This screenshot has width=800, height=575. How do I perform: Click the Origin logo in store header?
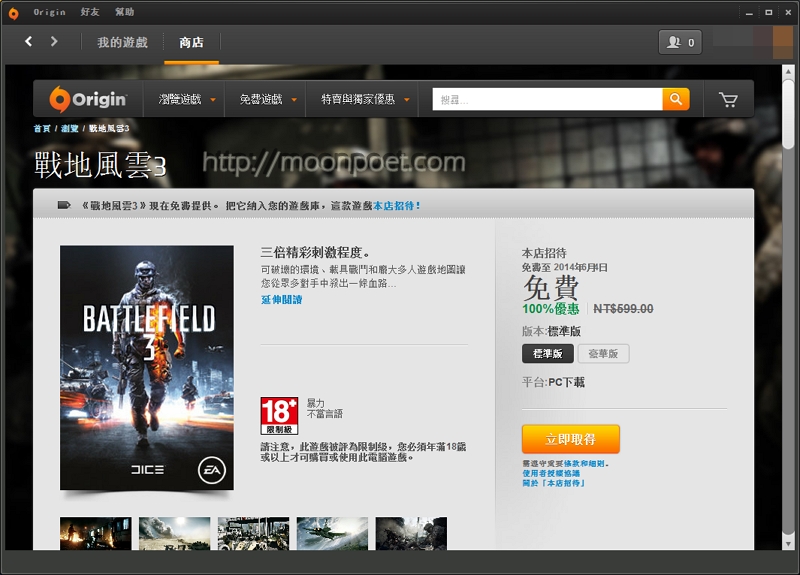tap(89, 99)
